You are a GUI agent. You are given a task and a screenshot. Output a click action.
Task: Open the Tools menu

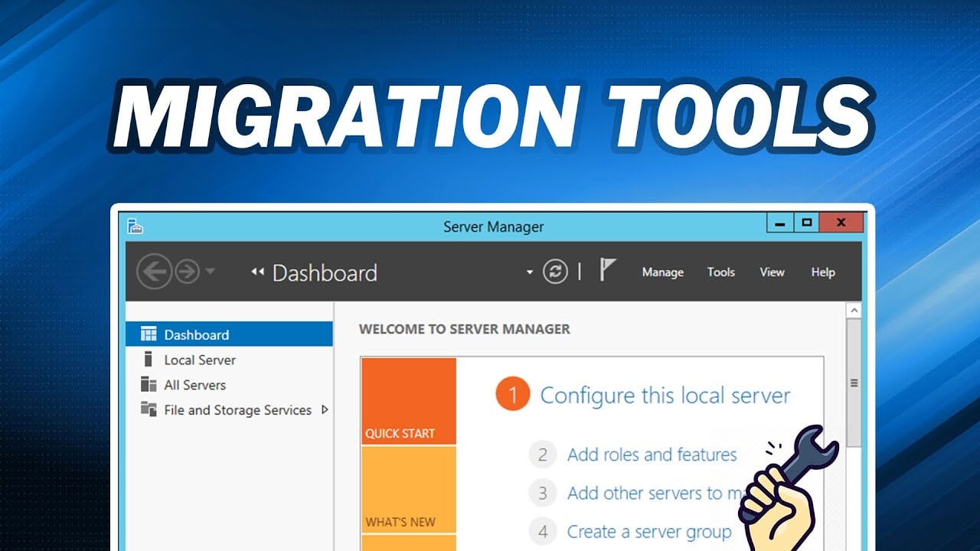pos(720,272)
